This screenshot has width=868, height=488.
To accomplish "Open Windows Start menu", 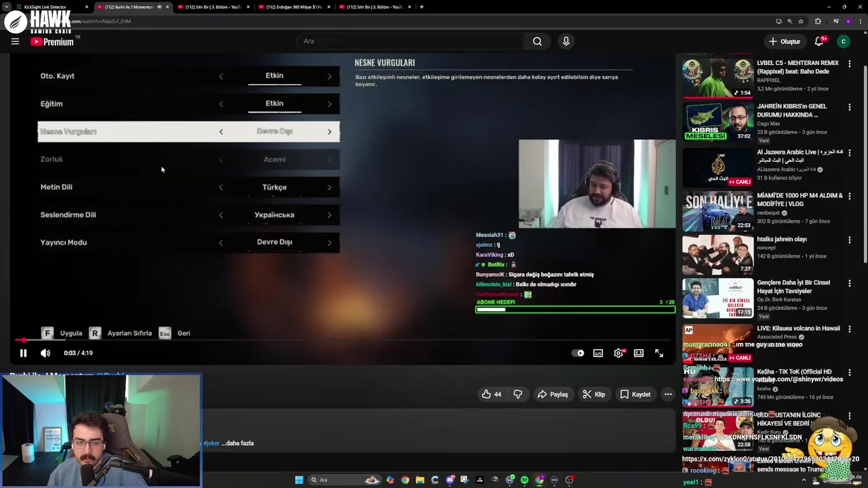I will (299, 480).
